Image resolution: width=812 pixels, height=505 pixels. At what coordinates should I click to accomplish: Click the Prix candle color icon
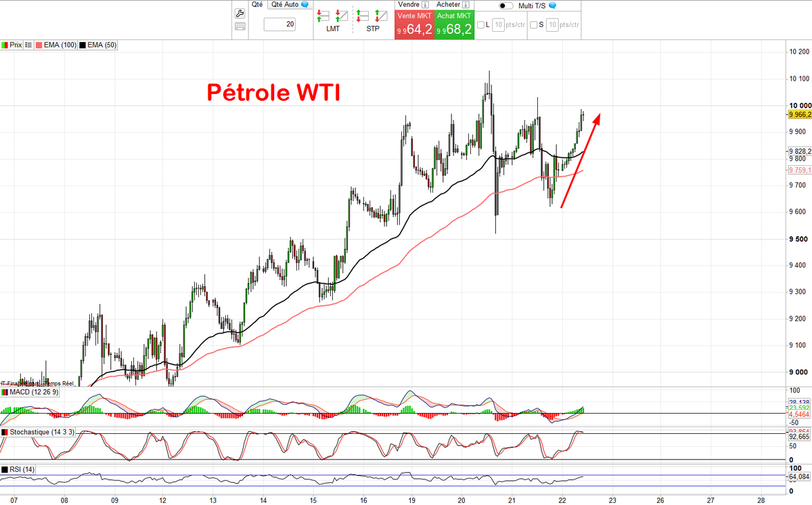pyautogui.click(x=5, y=45)
